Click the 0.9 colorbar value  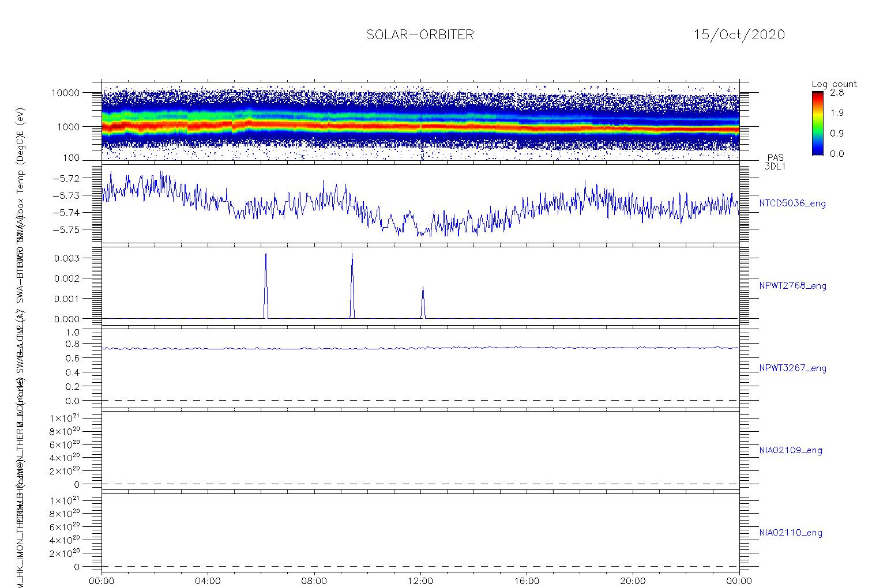(837, 133)
